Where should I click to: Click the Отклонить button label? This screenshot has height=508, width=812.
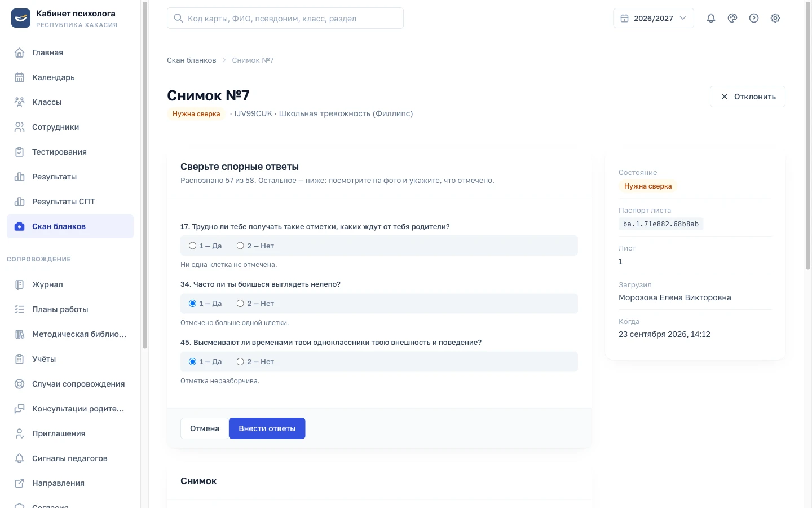tap(755, 97)
